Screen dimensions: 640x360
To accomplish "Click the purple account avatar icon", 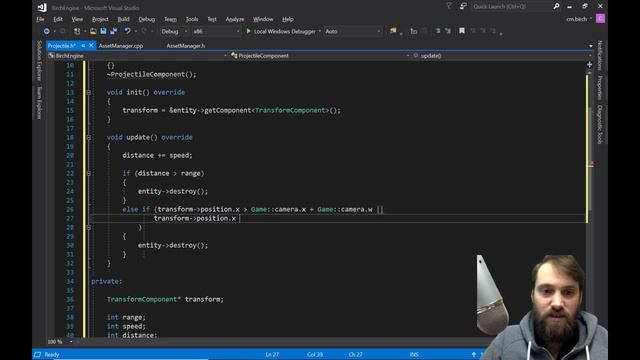I will coord(600,19).
